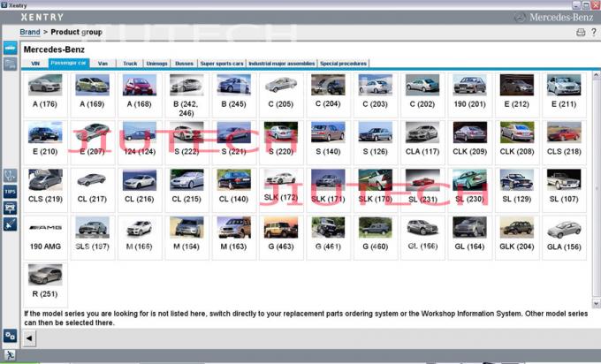Screen dimensions: 601x364
Task: Open the Special procedures tab
Action: point(344,64)
